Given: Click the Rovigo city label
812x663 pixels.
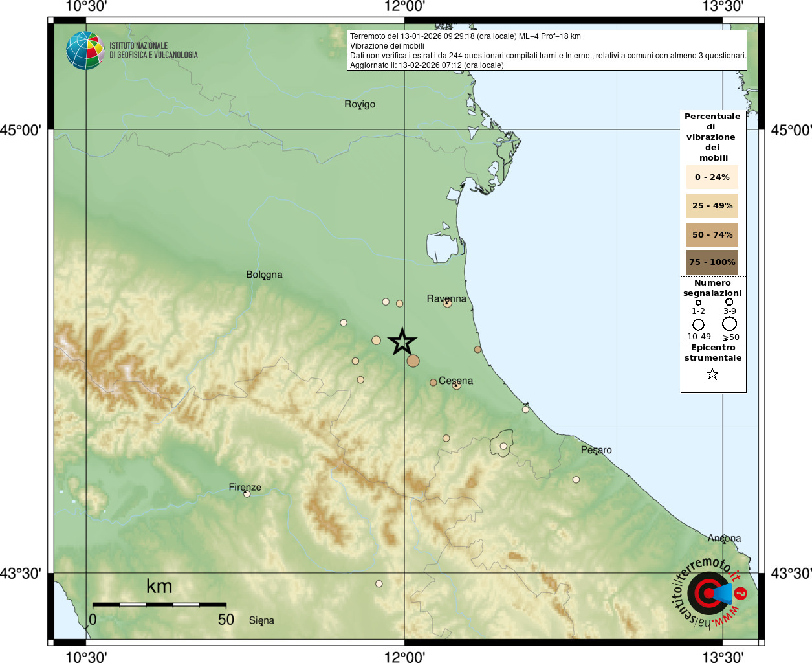Looking at the screenshot, I should pyautogui.click(x=360, y=104).
